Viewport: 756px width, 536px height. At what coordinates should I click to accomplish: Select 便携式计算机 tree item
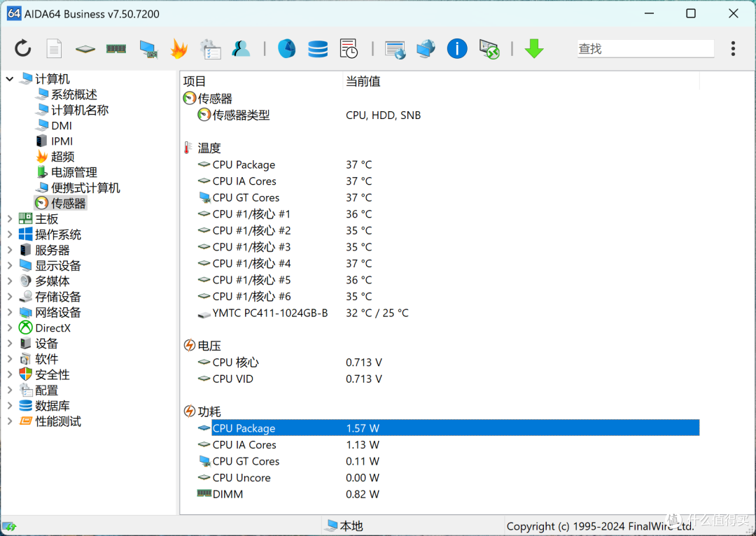(85, 188)
